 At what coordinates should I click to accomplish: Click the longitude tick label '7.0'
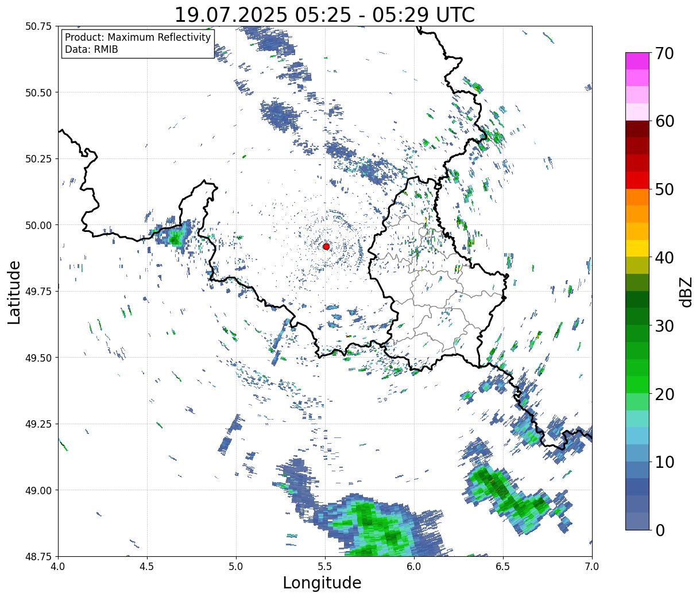pos(592,567)
